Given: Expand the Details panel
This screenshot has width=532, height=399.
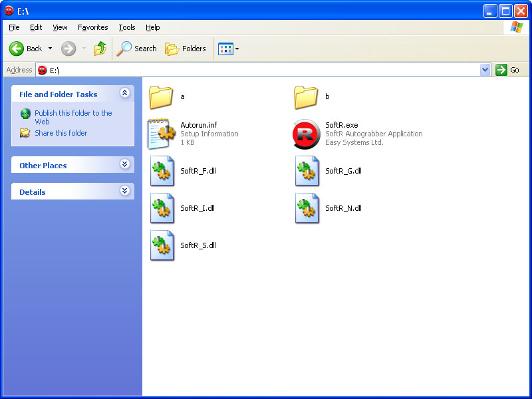Looking at the screenshot, I should pos(124,191).
